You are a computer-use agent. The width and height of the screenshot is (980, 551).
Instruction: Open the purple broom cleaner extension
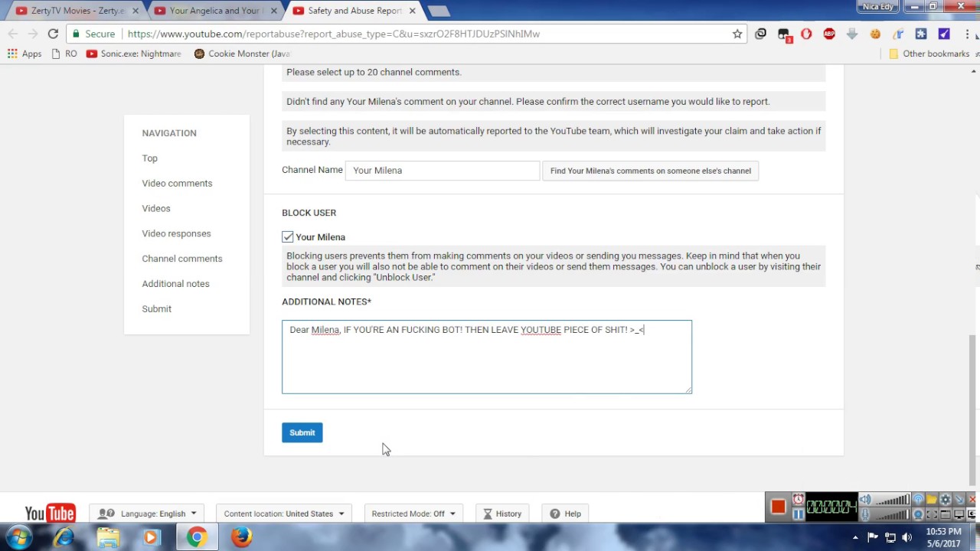(x=944, y=34)
